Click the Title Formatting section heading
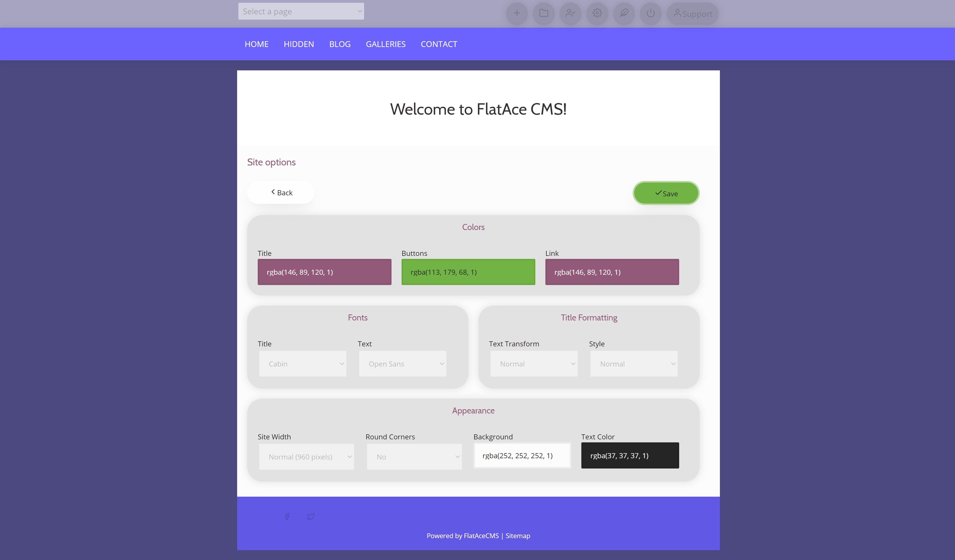Image resolution: width=955 pixels, height=560 pixels. 589,317
